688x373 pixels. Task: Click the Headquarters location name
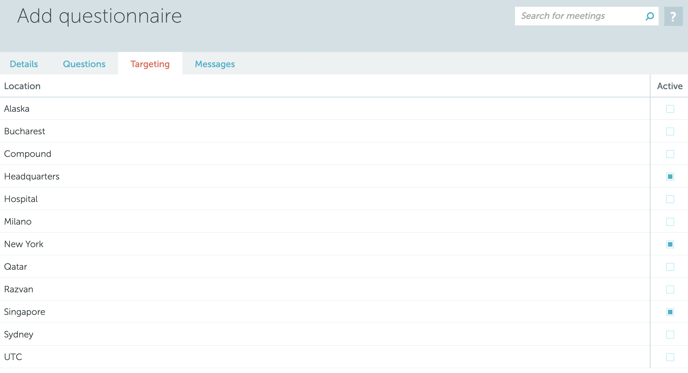pos(32,176)
